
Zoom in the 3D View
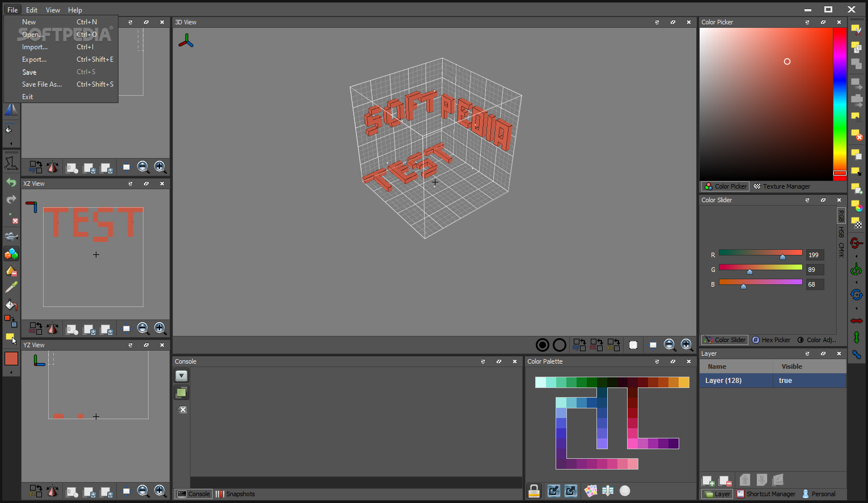point(687,344)
